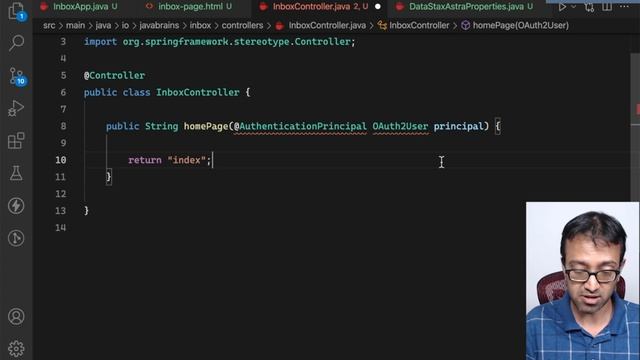Switch to the DataStaxAstraProperties.java tab

pyautogui.click(x=466, y=7)
